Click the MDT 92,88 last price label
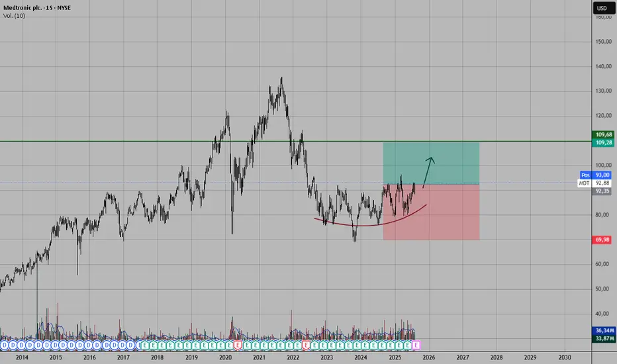Viewport: 617px width, 364px height. click(594, 183)
